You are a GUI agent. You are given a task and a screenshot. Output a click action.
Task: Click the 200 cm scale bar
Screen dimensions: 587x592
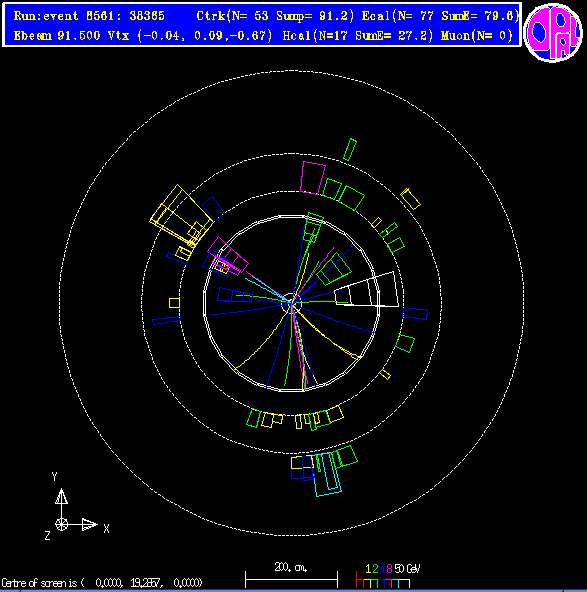[291, 579]
